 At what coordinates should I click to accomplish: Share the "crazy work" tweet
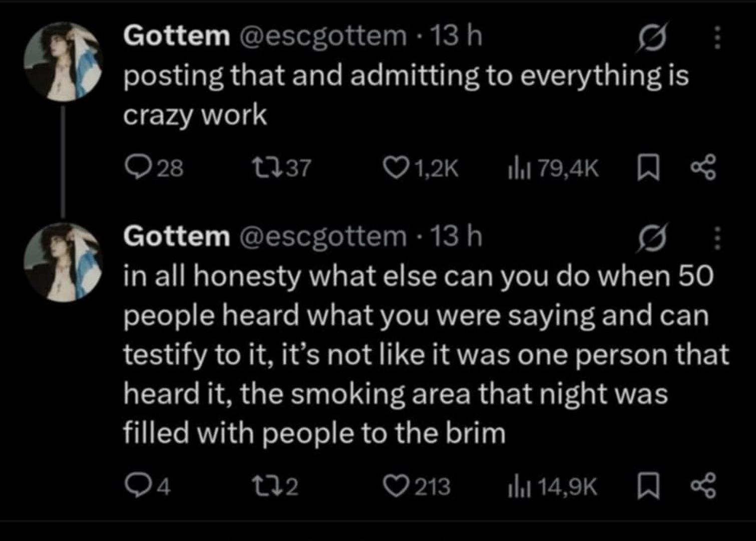click(x=703, y=168)
